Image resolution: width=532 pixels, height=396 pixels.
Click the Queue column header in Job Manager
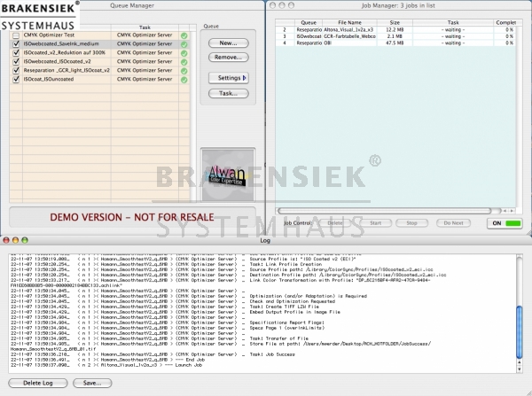[309, 22]
